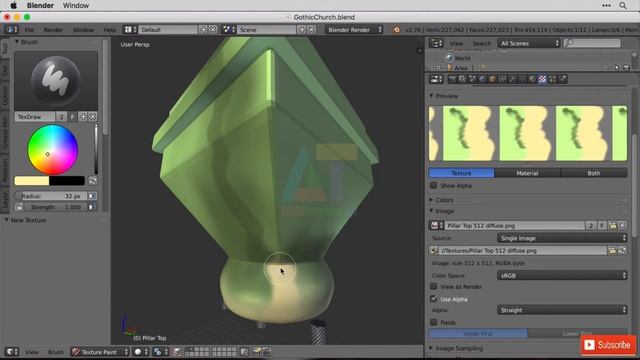The width and height of the screenshot is (640, 360).
Task: Browse images icon beside Pillar Top image
Action: [437, 225]
